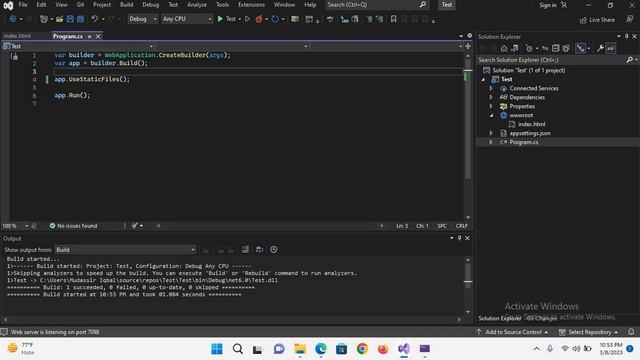Image resolution: width=640 pixels, height=360 pixels.
Task: Toggle Preview Selected Items icon
Action: (x=611, y=49)
